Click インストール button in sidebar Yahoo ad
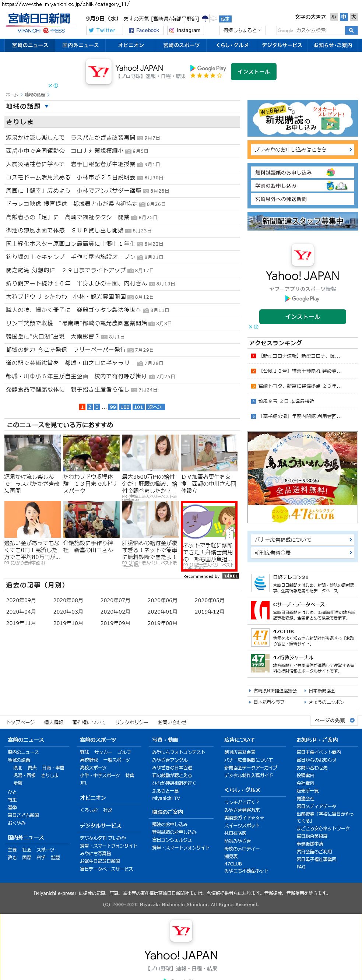362x980 pixels. [303, 316]
